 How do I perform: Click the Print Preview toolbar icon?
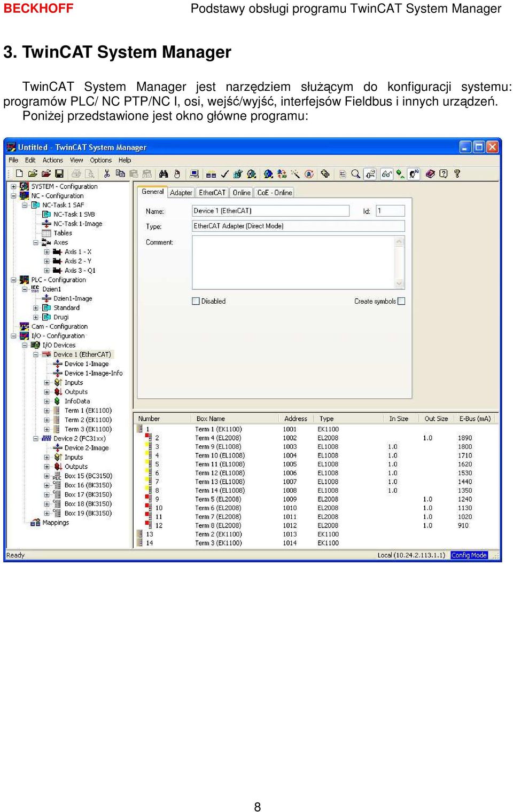point(90,174)
